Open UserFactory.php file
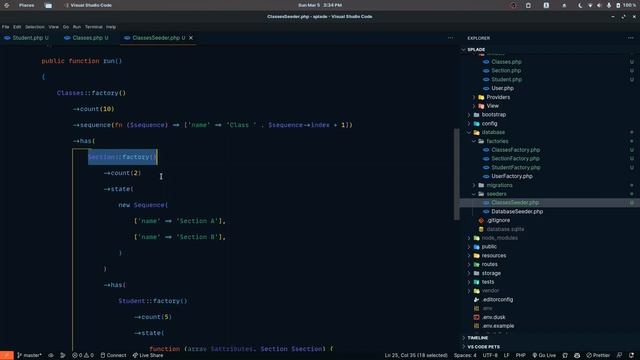640x360 pixels. (x=511, y=176)
